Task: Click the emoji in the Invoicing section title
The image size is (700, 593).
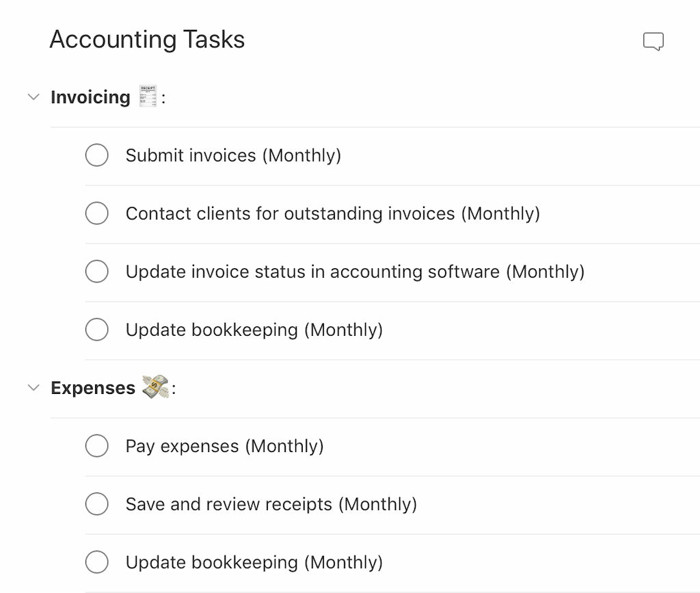Action: click(150, 96)
